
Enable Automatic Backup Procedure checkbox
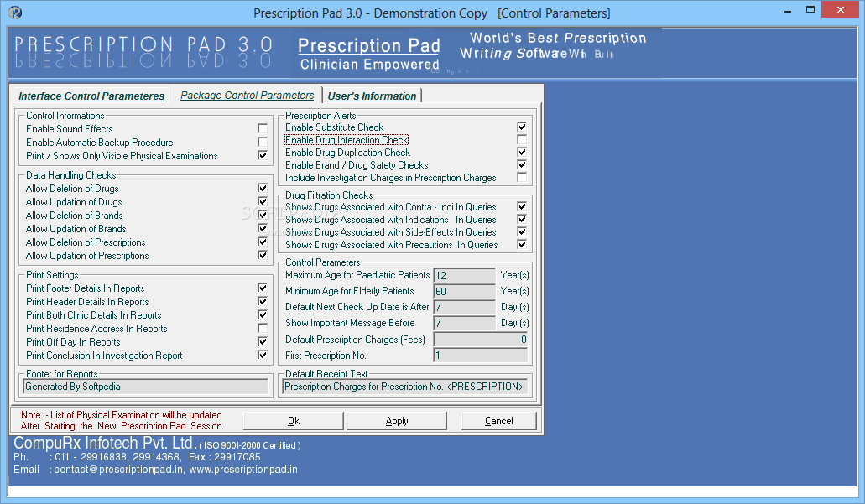point(263,142)
